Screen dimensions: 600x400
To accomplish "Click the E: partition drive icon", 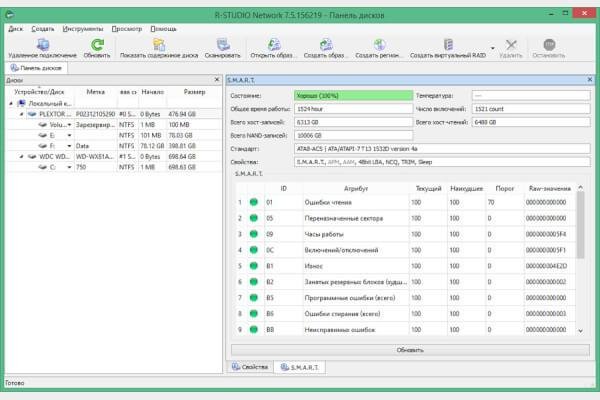I will pyautogui.click(x=42, y=136).
